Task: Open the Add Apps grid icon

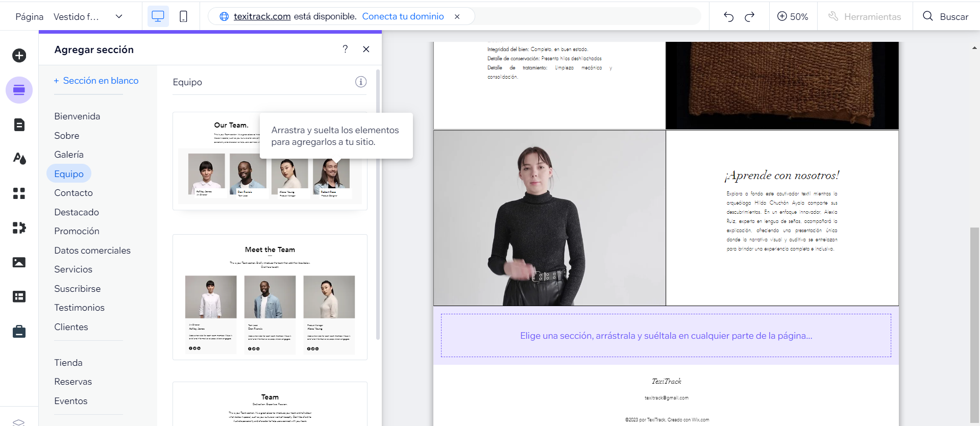Action: tap(19, 193)
